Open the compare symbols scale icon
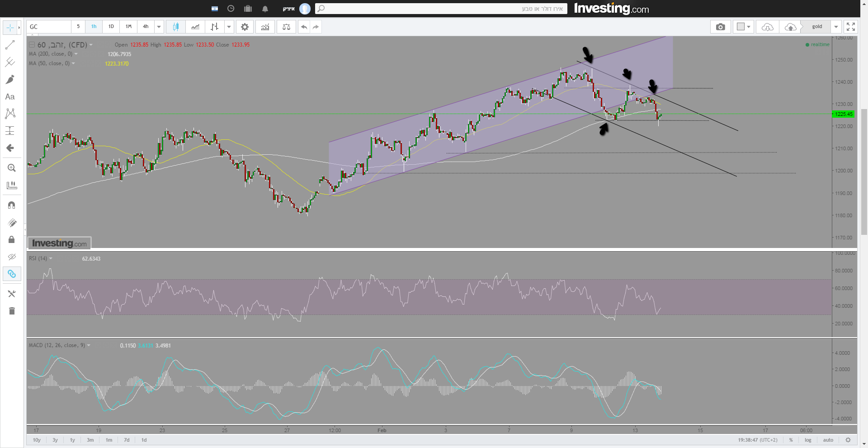 [x=286, y=27]
